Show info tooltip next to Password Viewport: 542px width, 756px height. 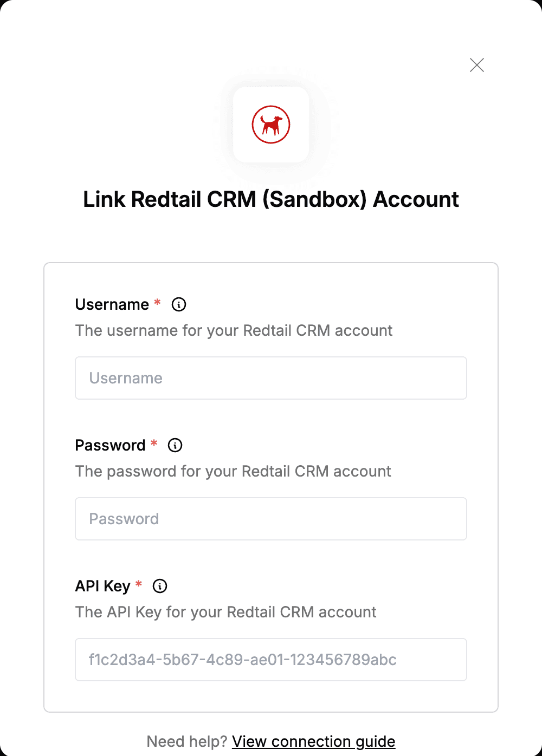click(x=175, y=445)
